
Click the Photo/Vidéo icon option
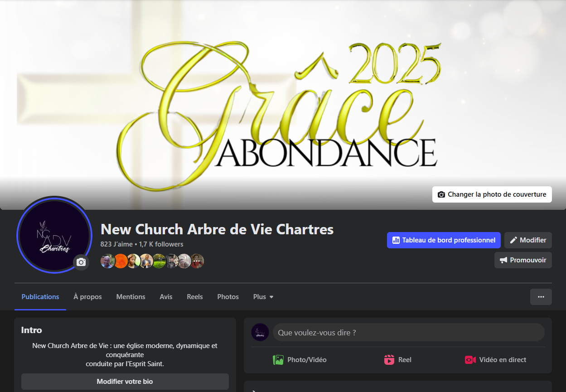point(300,360)
